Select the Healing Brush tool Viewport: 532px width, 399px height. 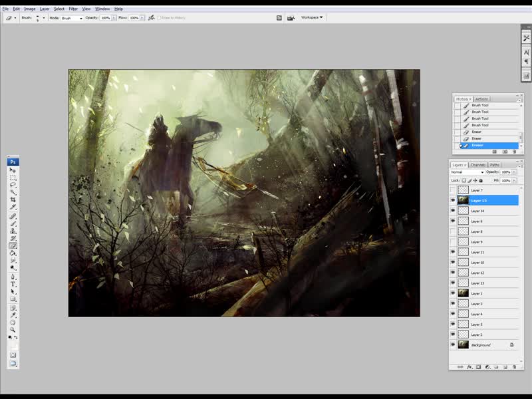[x=13, y=216]
